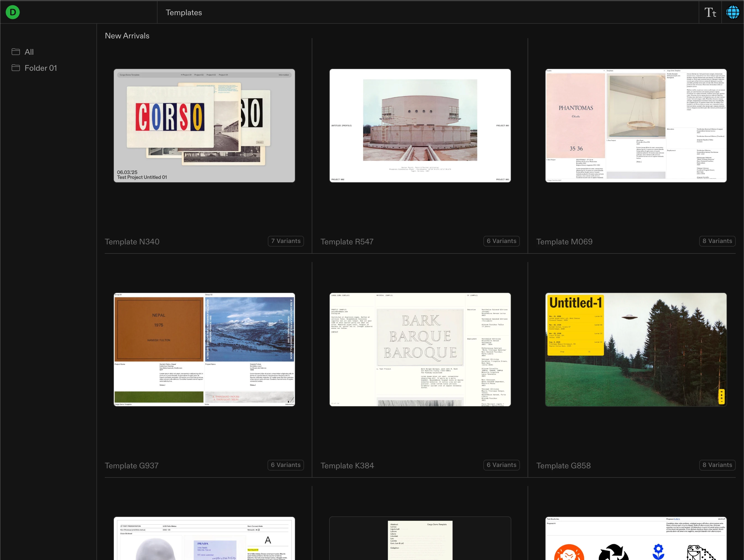Click the Template G937 title
The height and width of the screenshot is (560, 744).
tap(132, 466)
